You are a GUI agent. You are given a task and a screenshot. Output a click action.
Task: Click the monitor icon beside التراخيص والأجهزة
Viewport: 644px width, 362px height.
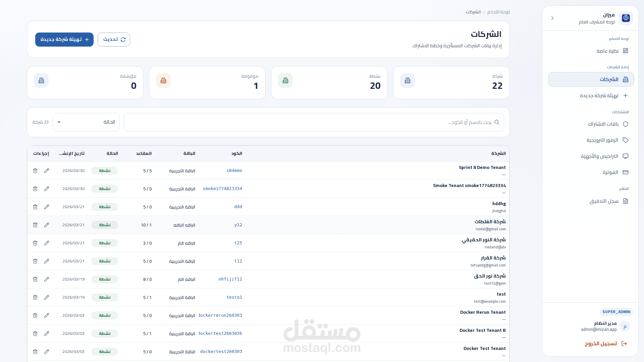(625, 156)
